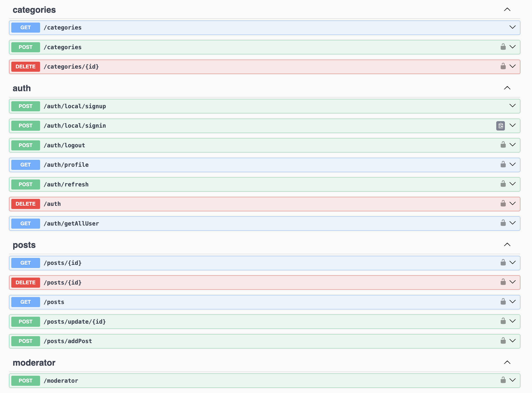Open the POST /auth/refresh operation

[66, 185]
